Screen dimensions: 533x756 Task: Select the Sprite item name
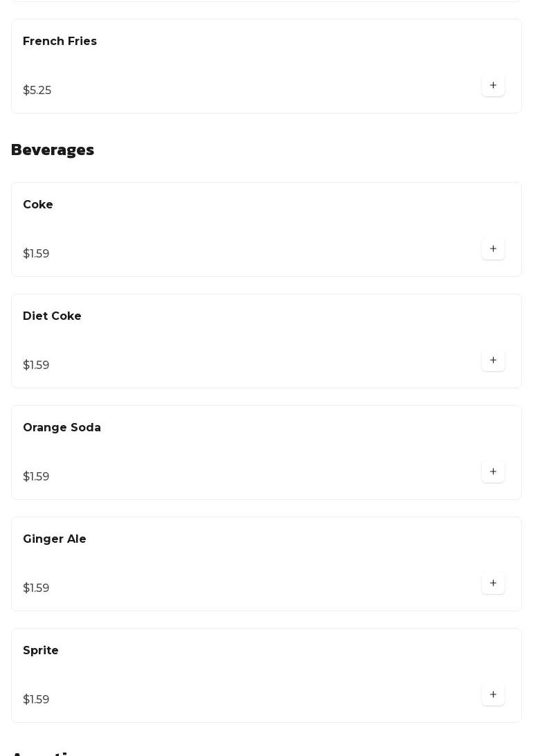pyautogui.click(x=41, y=651)
